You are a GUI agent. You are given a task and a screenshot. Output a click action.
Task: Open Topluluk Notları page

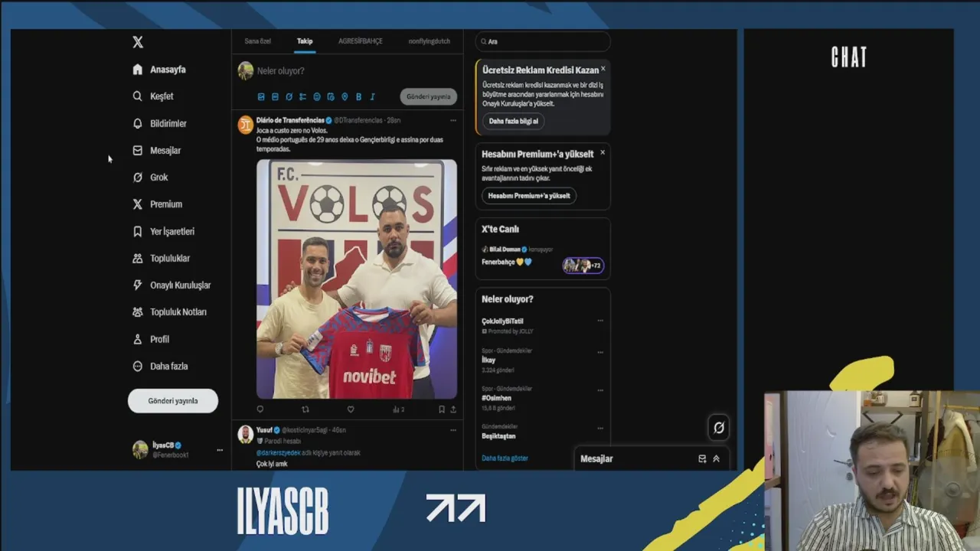169,312
